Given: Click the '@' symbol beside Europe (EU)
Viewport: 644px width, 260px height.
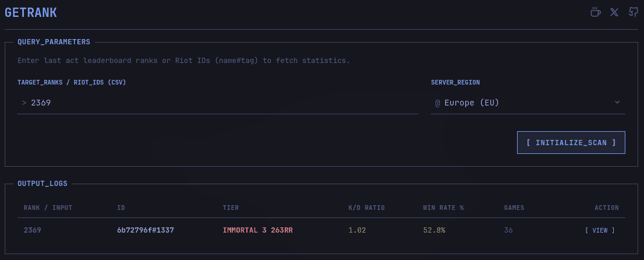Looking at the screenshot, I should [x=437, y=103].
